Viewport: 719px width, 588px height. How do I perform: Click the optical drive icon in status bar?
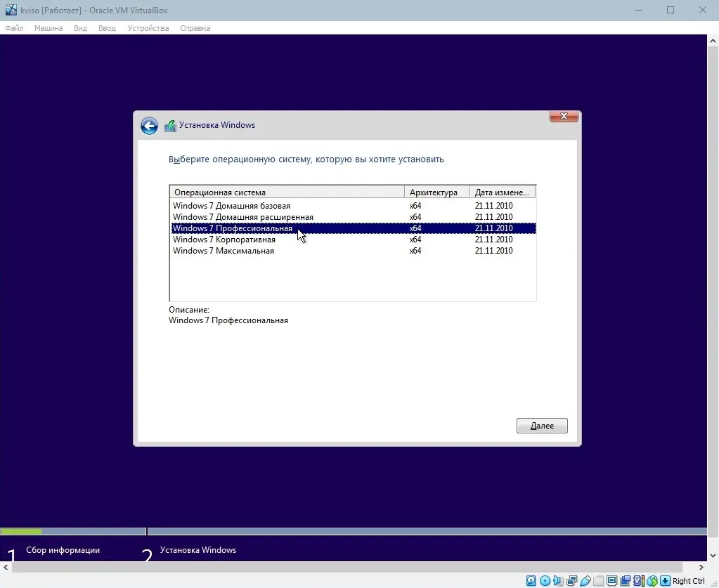[x=545, y=580]
